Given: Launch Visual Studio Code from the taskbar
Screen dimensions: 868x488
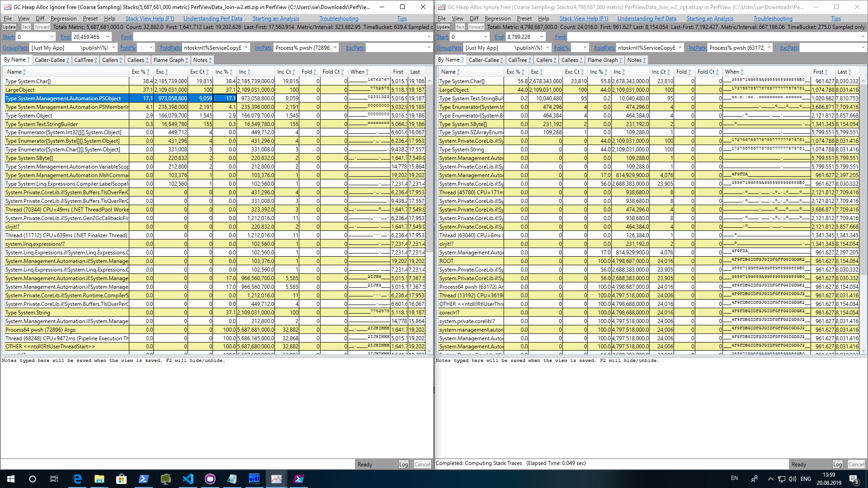Looking at the screenshot, I should click(x=188, y=479).
